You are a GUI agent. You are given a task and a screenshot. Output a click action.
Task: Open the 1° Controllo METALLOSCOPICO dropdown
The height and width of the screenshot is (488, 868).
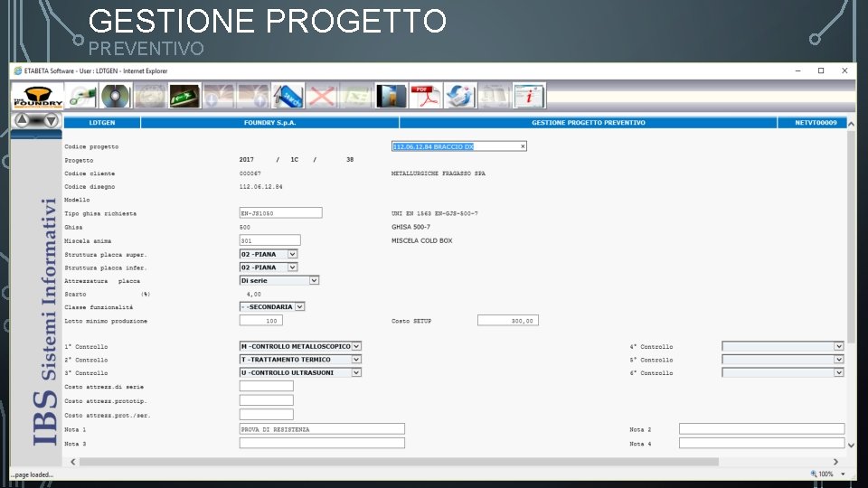(x=356, y=346)
